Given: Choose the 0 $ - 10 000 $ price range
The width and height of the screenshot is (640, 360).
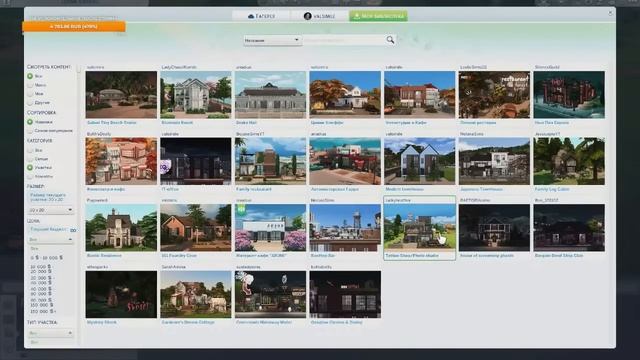Looking at the screenshot, I should [47, 258].
